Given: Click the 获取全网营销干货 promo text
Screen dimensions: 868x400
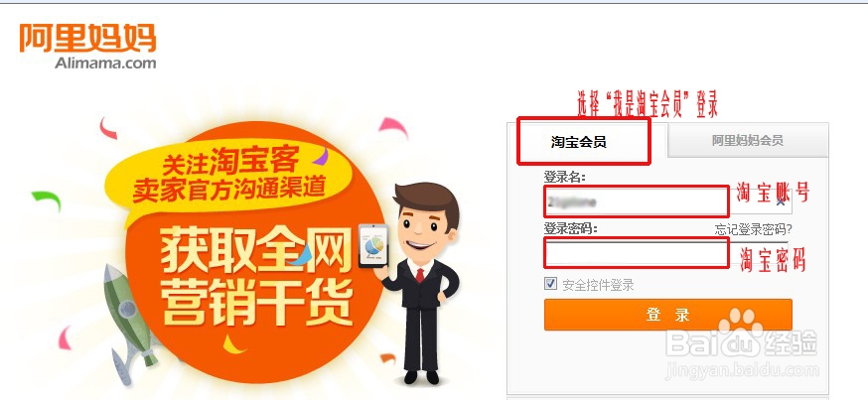Looking at the screenshot, I should click(257, 279).
